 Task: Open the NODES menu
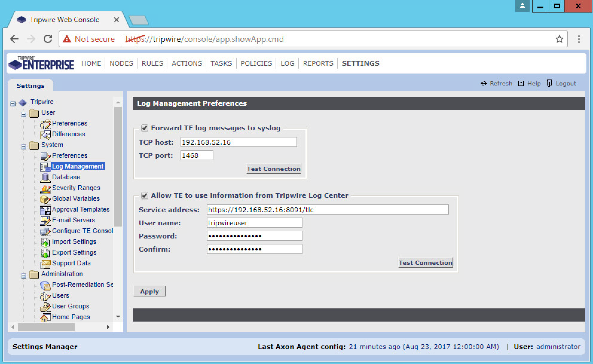(121, 63)
